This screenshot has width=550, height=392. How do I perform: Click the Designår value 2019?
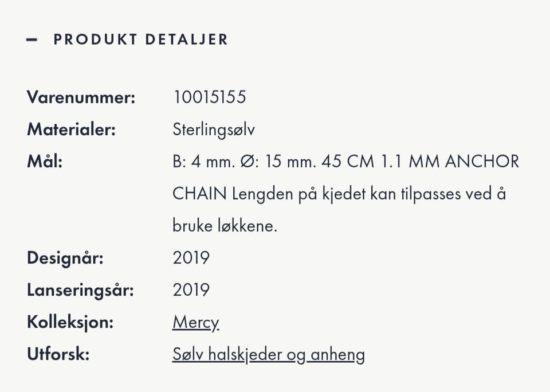191,258
